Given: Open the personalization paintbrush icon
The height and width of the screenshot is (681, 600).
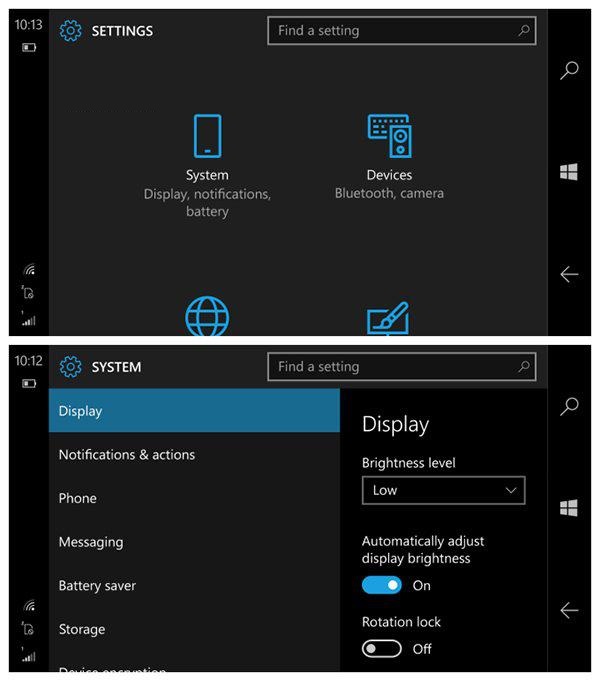Looking at the screenshot, I should pos(388,318).
